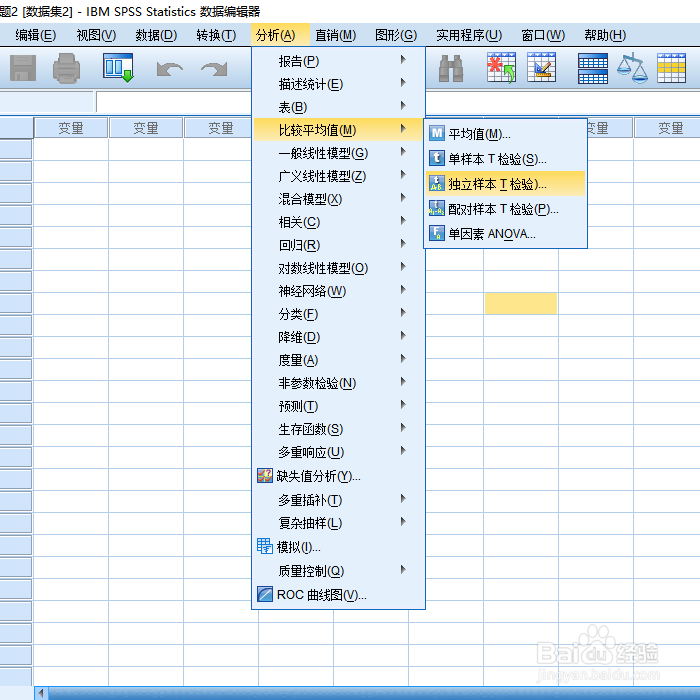
Task: Open the 直销(M) menu
Action: pyautogui.click(x=335, y=35)
